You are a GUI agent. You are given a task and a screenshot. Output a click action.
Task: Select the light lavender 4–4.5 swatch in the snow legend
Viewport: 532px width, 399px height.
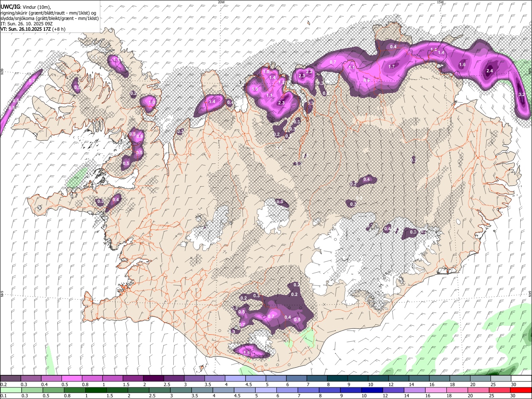235,379
